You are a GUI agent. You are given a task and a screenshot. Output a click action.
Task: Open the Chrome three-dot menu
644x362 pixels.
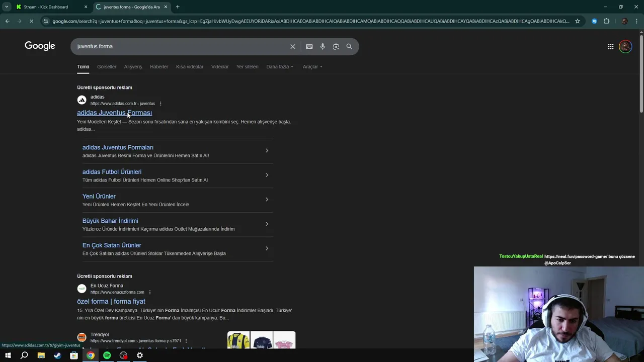[636, 21]
